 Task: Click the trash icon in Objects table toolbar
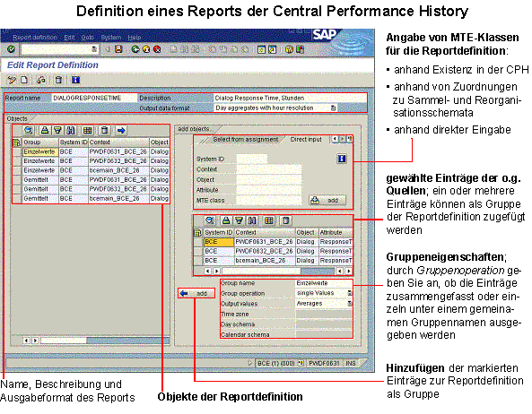coord(104,131)
